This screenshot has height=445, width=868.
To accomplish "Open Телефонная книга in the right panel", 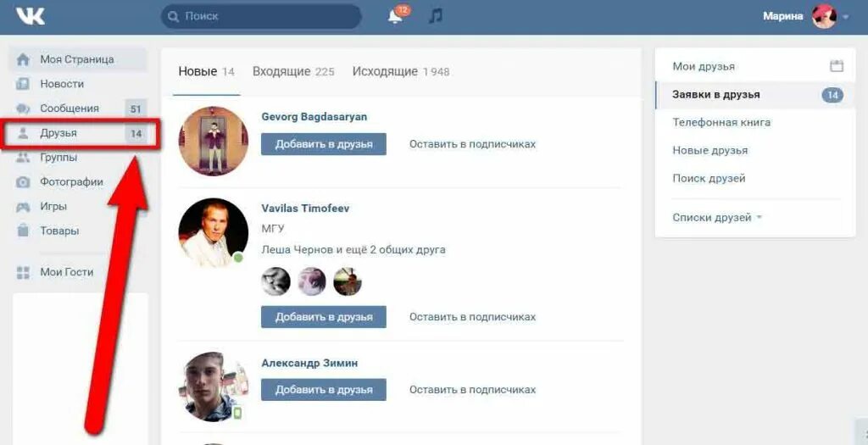I will (721, 122).
